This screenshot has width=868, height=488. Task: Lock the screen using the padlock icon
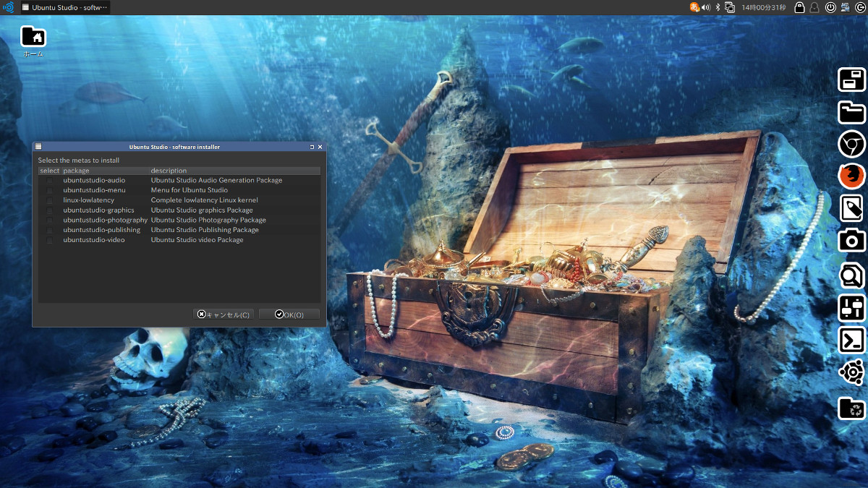(x=799, y=7)
